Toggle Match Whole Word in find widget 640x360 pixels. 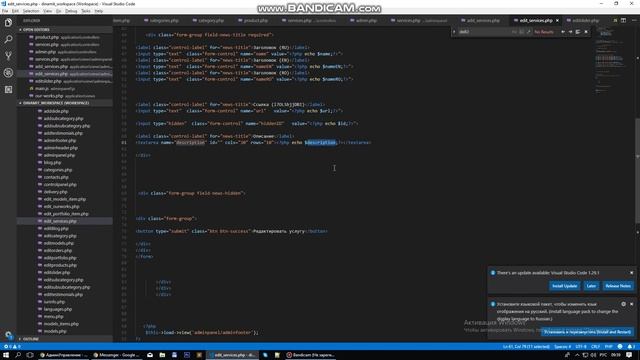click(521, 32)
